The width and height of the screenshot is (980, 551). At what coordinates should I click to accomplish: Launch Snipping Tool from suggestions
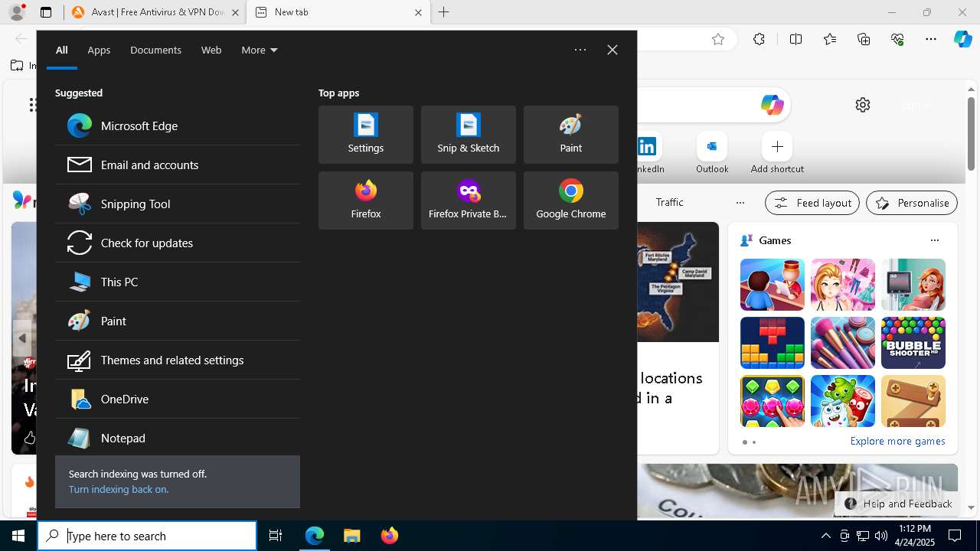pos(178,204)
